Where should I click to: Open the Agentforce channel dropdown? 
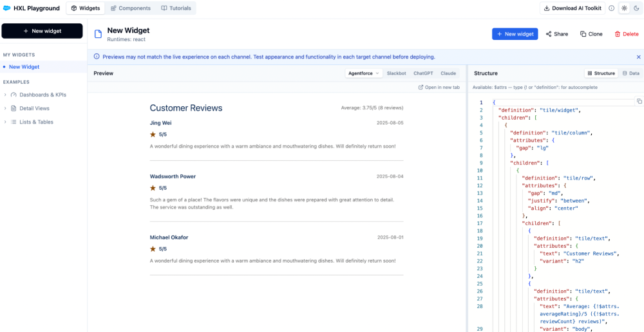(364, 73)
